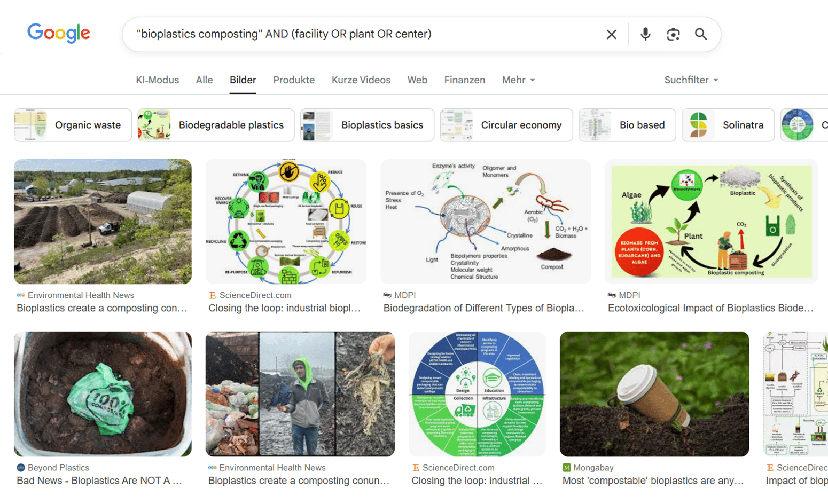Click the Circular economy chip

pyautogui.click(x=506, y=125)
